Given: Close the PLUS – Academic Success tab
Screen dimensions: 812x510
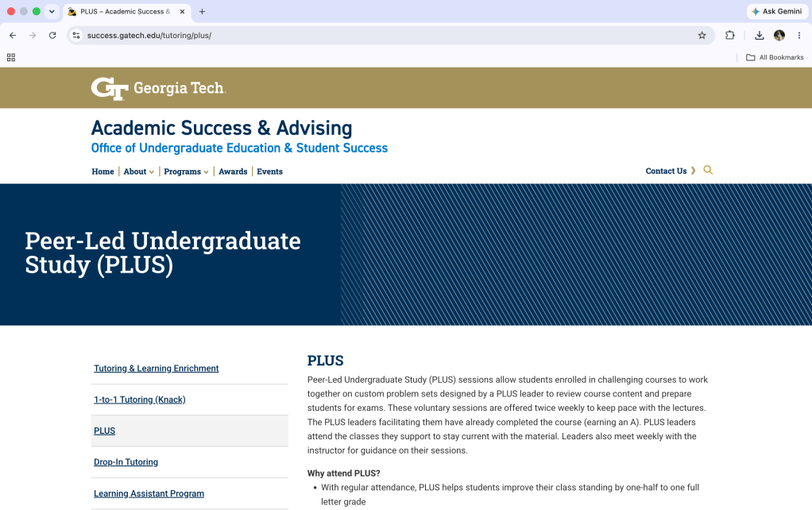Looking at the screenshot, I should point(182,11).
